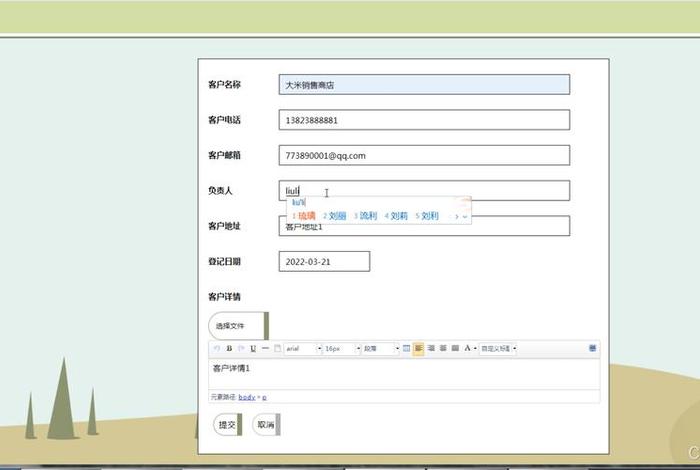Toggle underline formatting in the editor
This screenshot has height=470, width=700.
[253, 348]
